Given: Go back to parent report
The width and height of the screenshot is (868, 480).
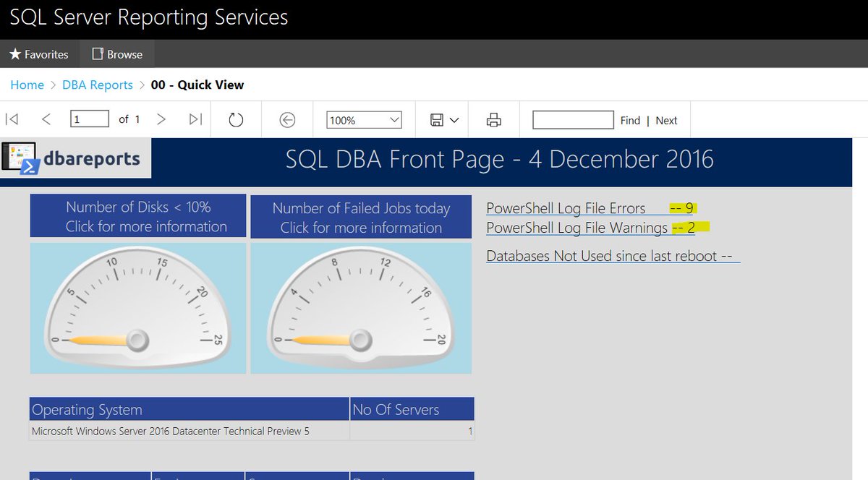Looking at the screenshot, I should [x=287, y=120].
